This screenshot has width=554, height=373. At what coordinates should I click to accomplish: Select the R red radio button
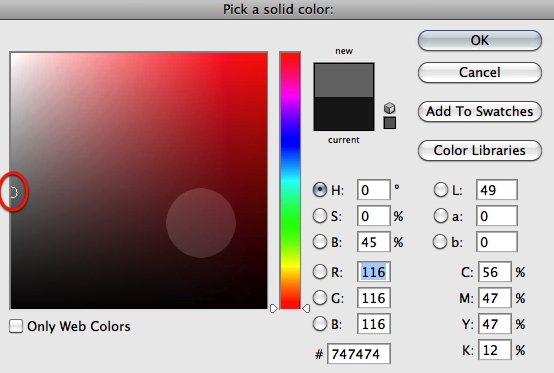click(320, 272)
